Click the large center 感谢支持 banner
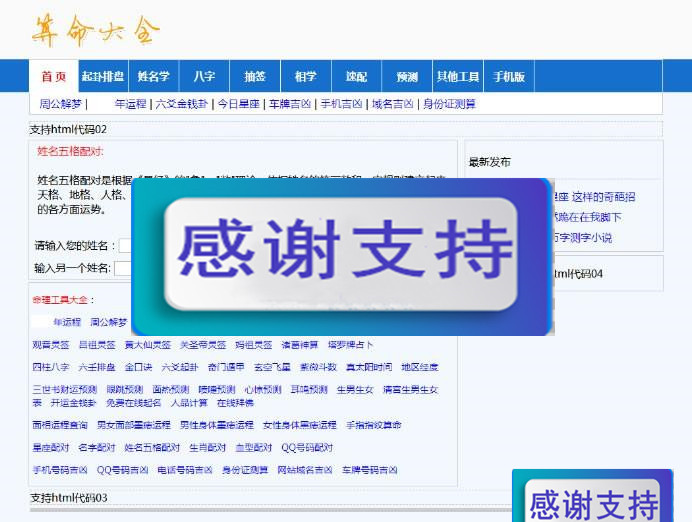The image size is (692, 522). pyautogui.click(x=342, y=256)
